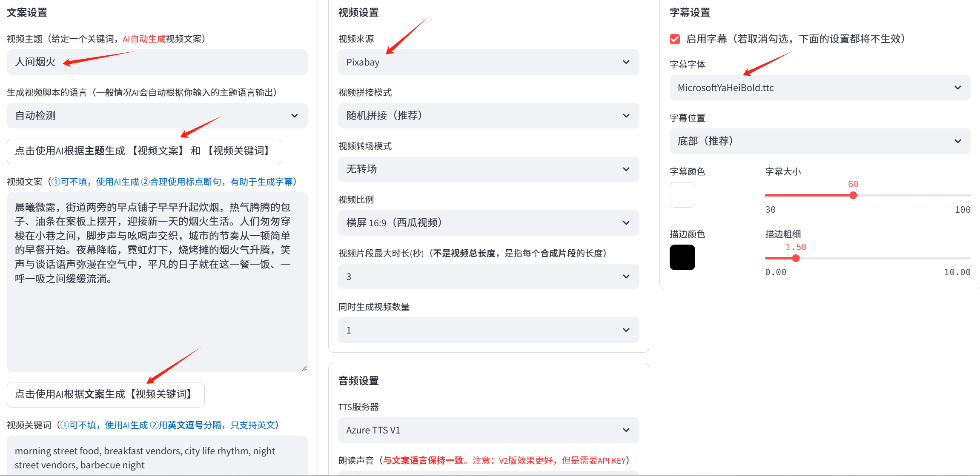980x476 pixels.
Task: Open the white 字幕颜色 color swatch
Action: (x=682, y=195)
